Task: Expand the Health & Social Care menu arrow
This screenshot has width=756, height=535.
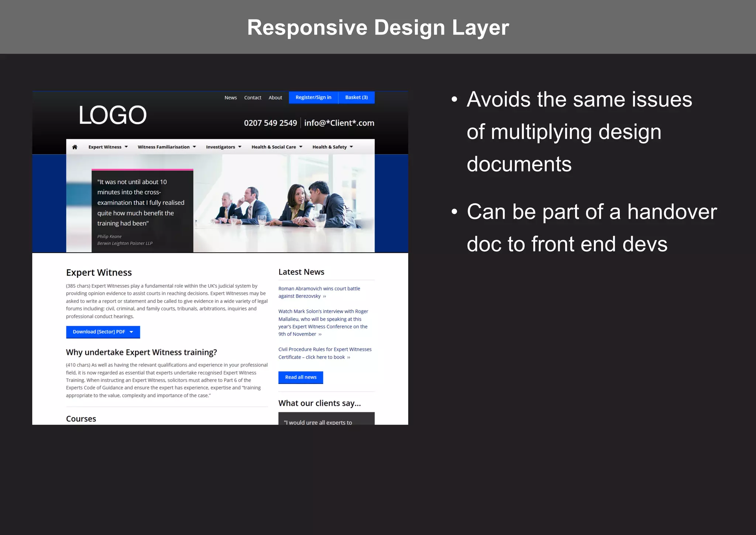Action: tap(301, 147)
